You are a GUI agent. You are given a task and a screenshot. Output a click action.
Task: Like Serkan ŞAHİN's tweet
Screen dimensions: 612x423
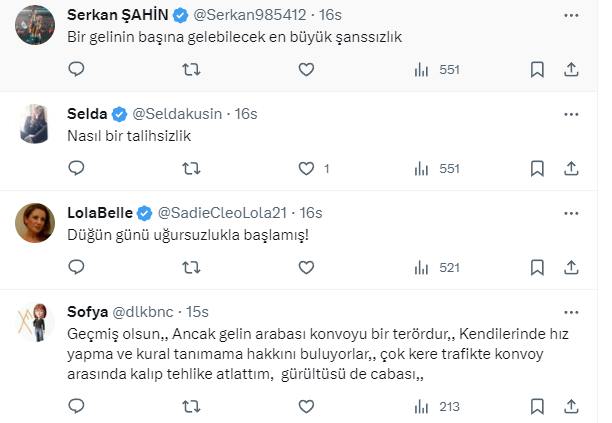point(306,70)
